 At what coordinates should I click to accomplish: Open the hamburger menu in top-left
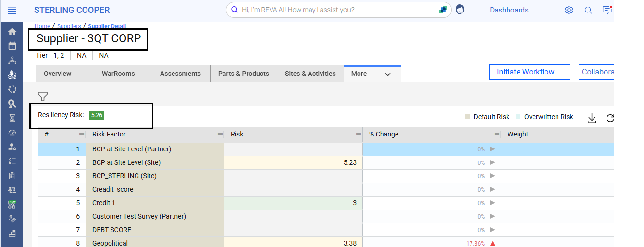point(12,10)
